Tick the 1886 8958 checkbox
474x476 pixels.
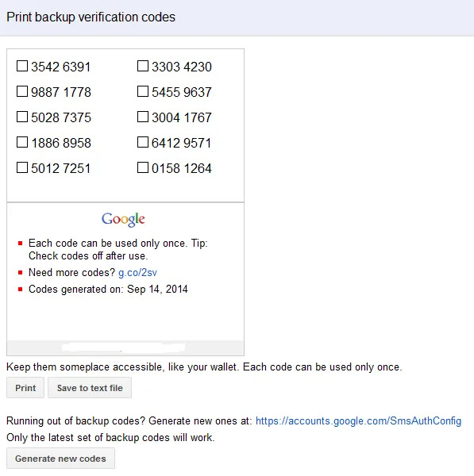[x=22, y=142]
